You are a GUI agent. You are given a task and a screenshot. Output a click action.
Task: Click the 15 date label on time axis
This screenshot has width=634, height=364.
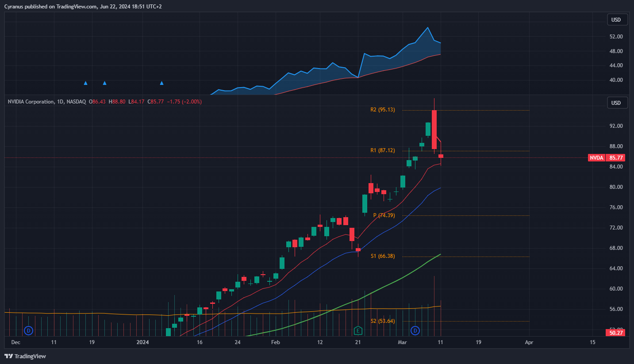coord(592,342)
